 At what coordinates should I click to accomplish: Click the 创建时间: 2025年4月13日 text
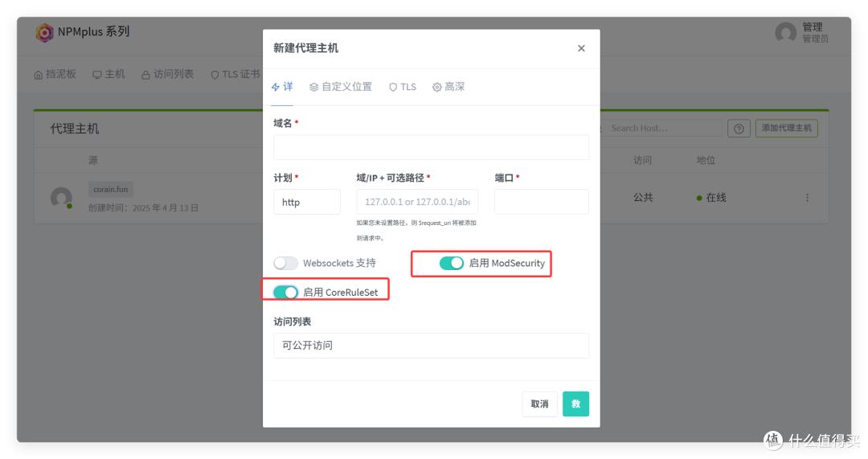click(143, 208)
